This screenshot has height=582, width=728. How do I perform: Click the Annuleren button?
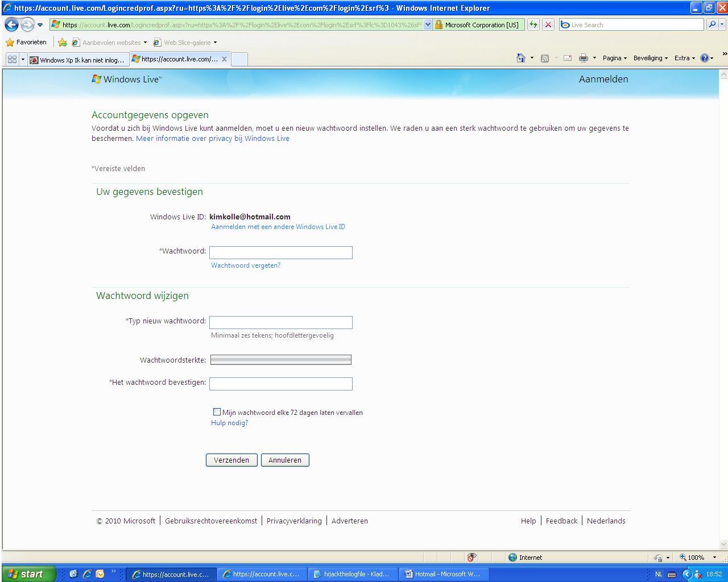pyautogui.click(x=285, y=460)
